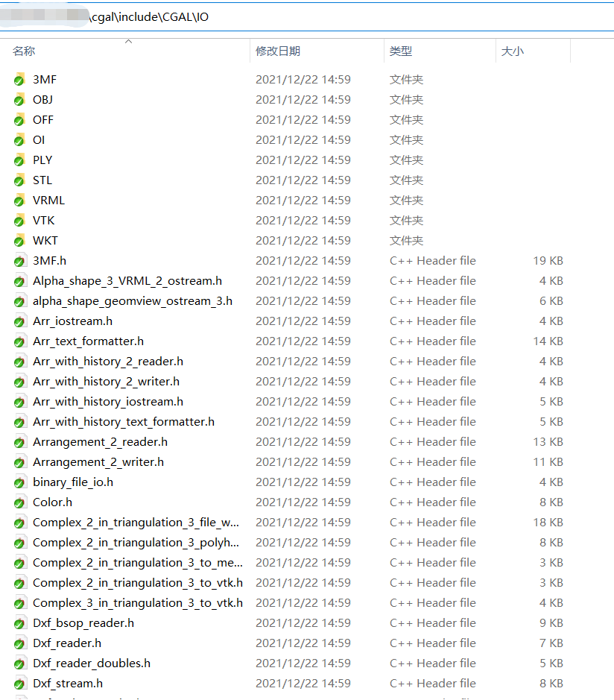Click the VRML folder icon
614x700 pixels.
click(x=19, y=200)
